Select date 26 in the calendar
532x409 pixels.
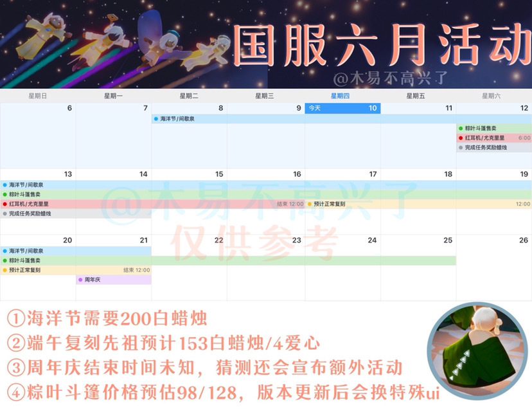[524, 240]
